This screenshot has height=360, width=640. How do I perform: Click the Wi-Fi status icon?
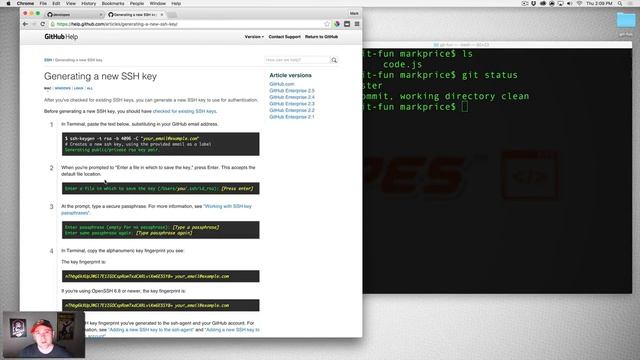(x=579, y=3)
